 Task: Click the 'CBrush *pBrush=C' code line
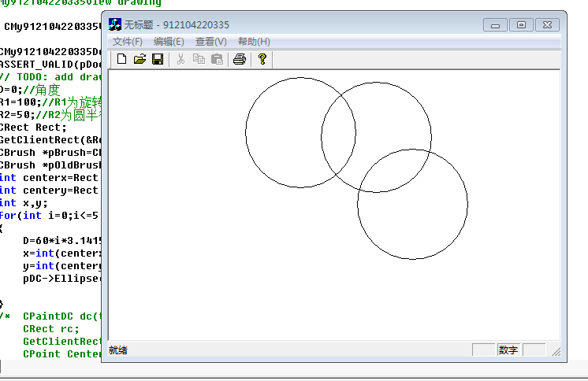[x=50, y=153]
